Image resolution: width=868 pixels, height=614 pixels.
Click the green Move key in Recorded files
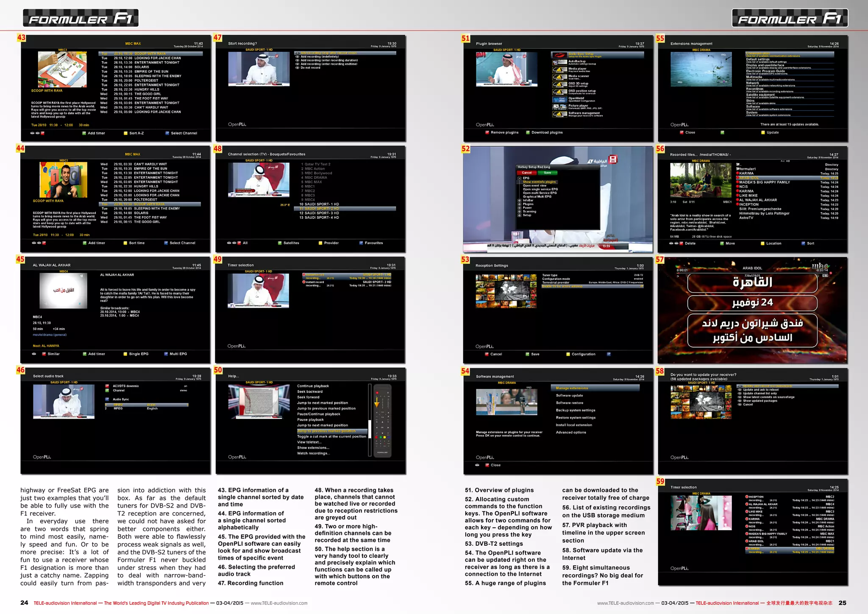[722, 243]
